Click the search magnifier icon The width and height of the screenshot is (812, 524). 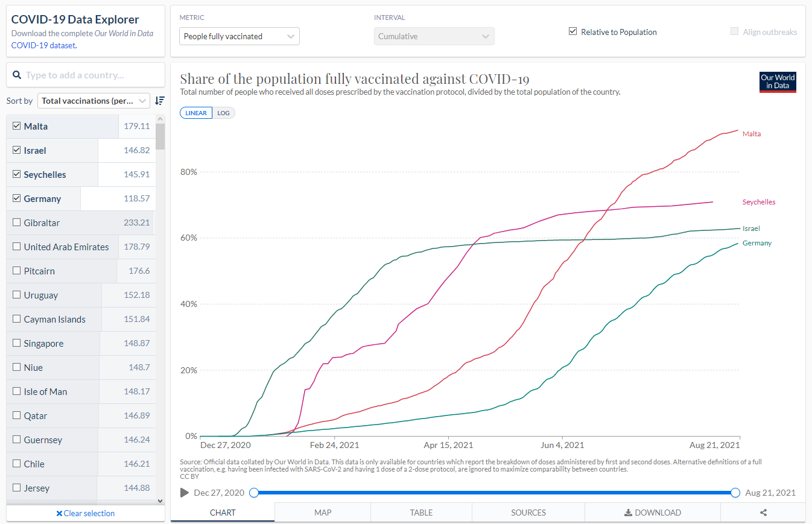17,75
